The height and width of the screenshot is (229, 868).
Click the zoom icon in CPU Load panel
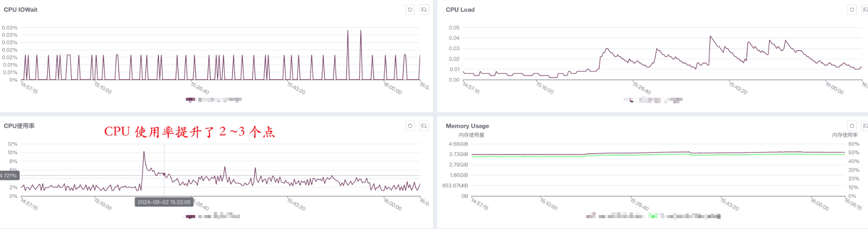tap(865, 10)
